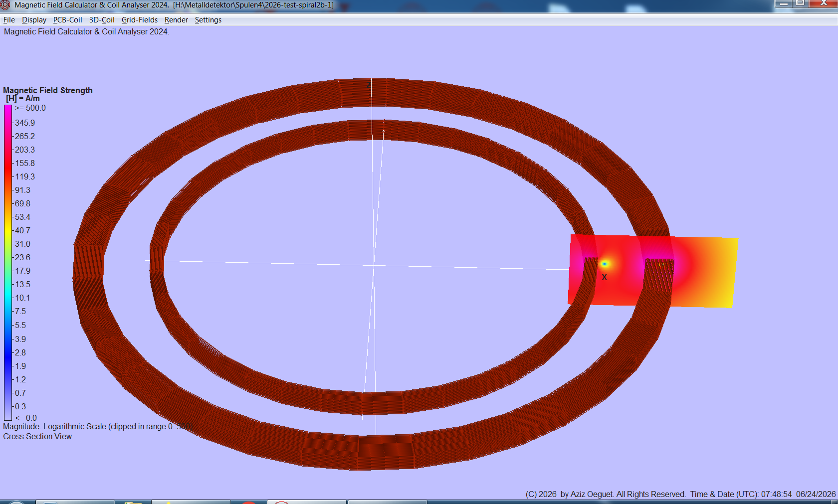The image size is (838, 504).
Task: Open the Display menu
Action: (x=34, y=20)
